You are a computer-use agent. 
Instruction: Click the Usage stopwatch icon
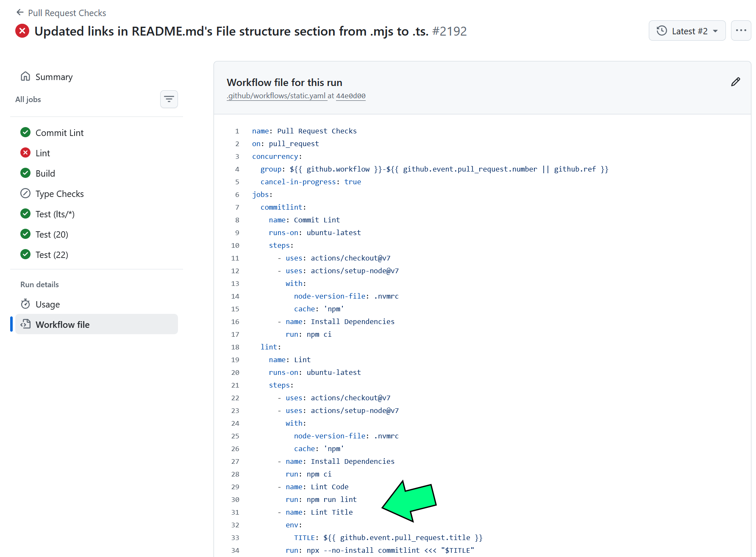(25, 304)
